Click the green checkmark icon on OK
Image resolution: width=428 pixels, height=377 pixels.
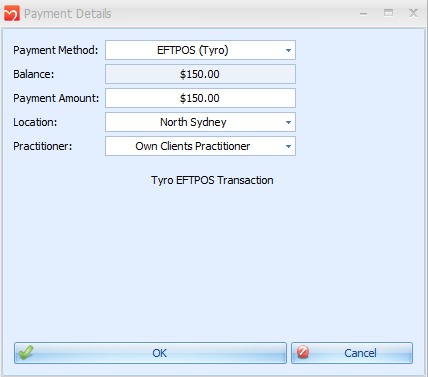coord(26,352)
